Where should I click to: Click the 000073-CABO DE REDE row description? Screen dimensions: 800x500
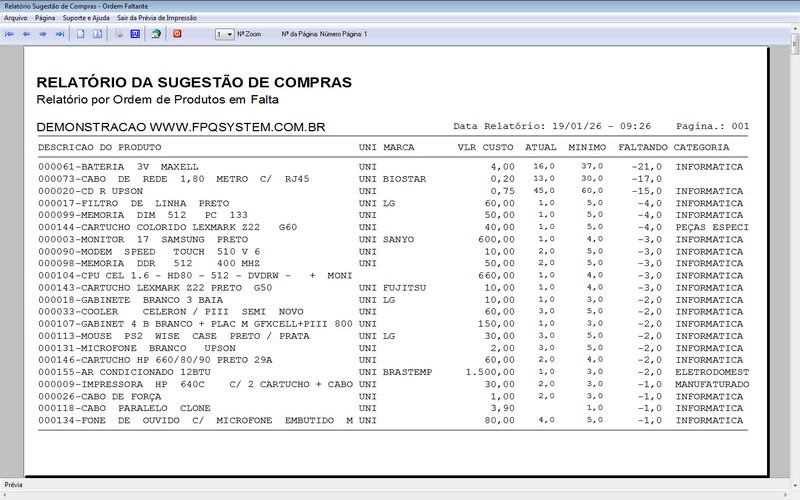tap(173, 179)
